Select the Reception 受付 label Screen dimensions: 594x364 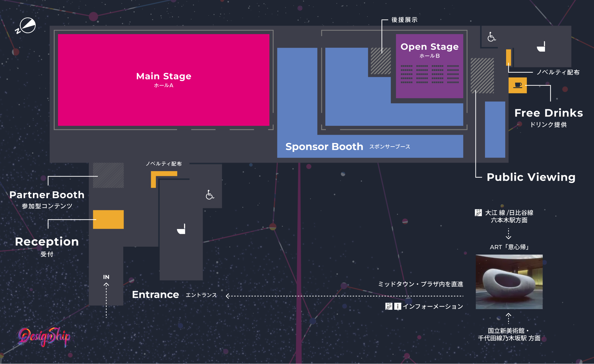tap(47, 242)
